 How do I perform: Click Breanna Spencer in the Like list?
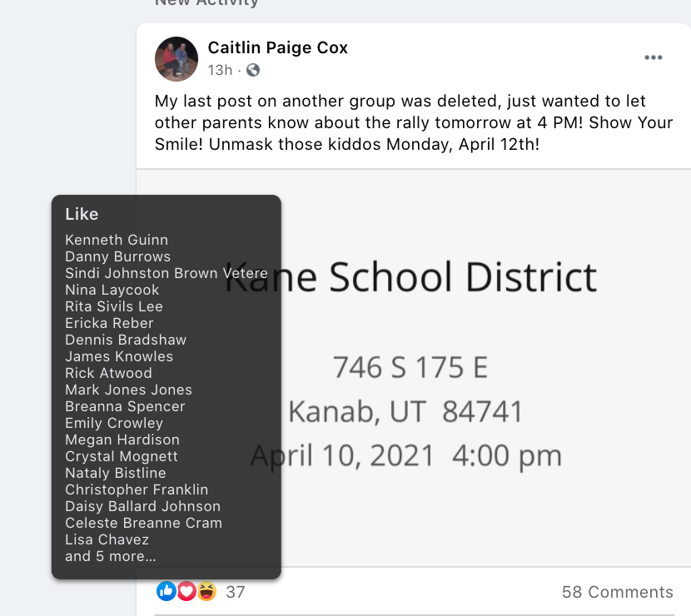(125, 406)
